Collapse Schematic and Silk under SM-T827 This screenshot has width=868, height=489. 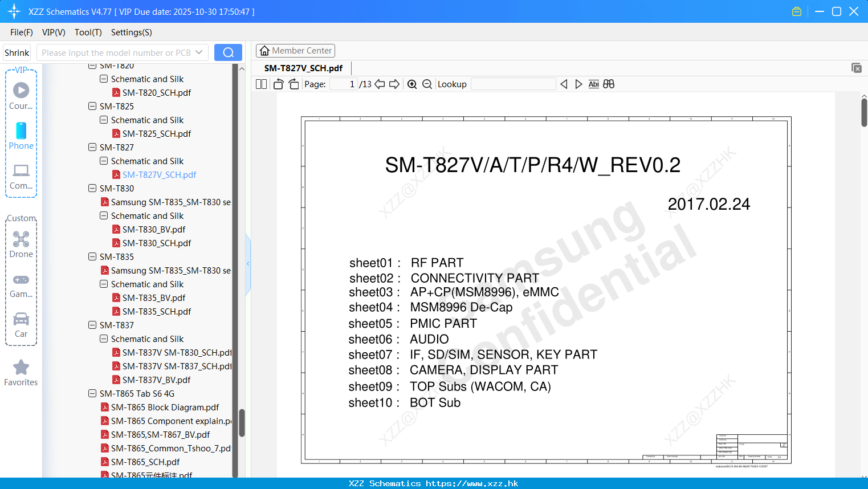104,161
